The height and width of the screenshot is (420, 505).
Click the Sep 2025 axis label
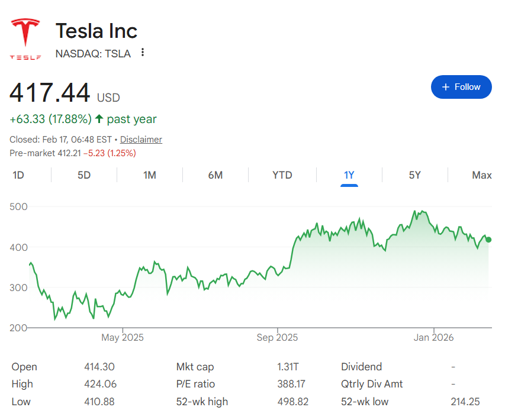277,337
